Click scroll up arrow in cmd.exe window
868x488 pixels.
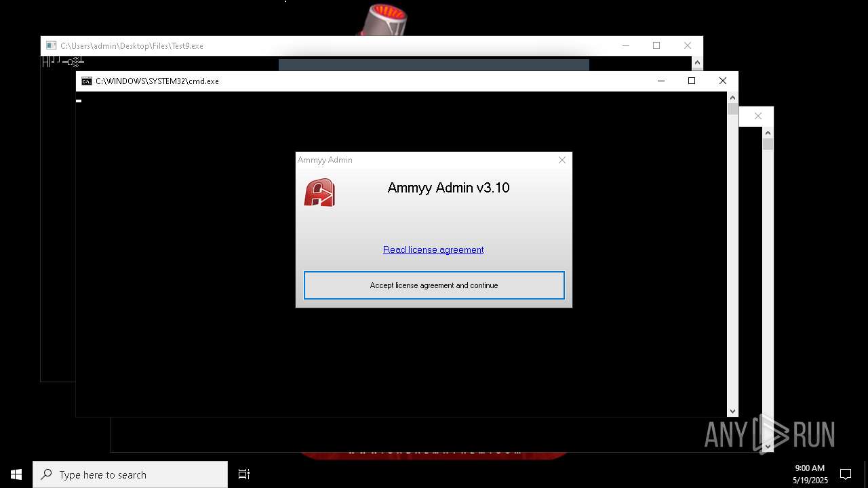pyautogui.click(x=732, y=98)
